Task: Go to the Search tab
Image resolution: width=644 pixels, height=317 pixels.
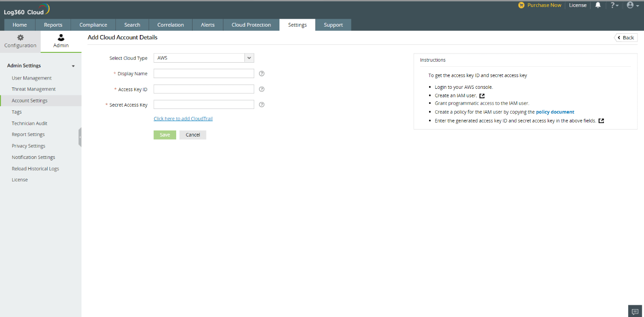Action: pyautogui.click(x=132, y=25)
